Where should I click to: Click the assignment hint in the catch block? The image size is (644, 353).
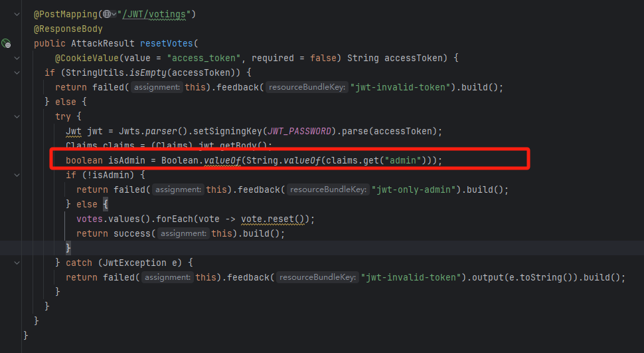point(167,277)
